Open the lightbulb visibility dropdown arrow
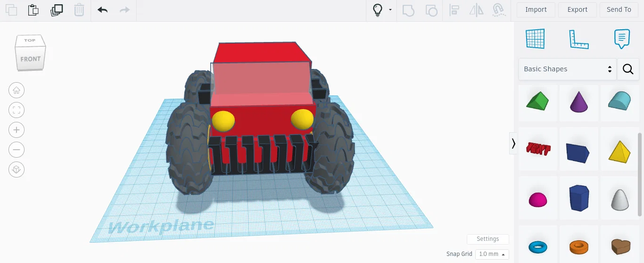This screenshot has width=644, height=263. (390, 10)
